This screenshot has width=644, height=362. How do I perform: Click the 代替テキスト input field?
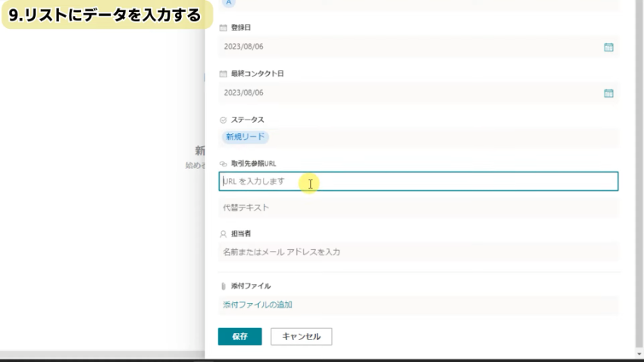click(x=418, y=208)
